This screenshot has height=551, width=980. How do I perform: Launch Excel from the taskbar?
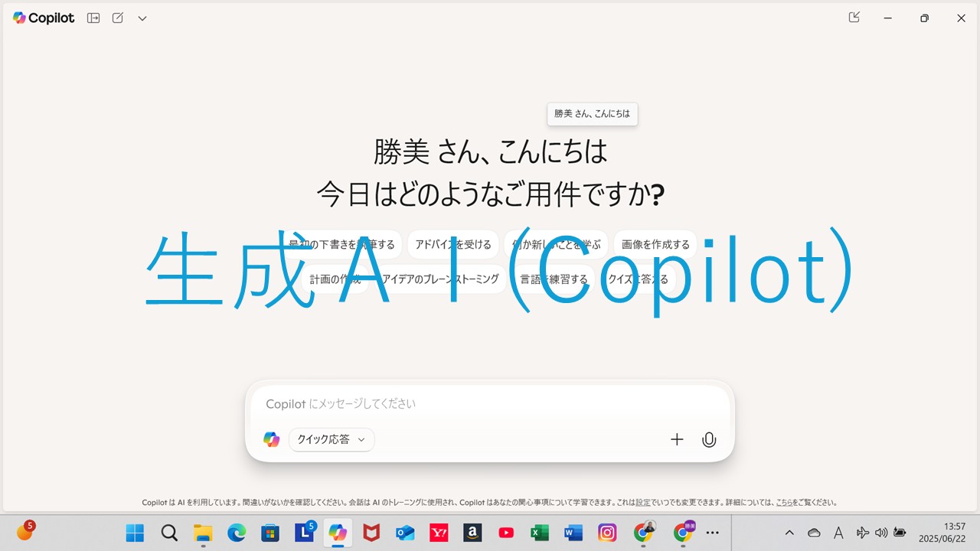point(540,533)
